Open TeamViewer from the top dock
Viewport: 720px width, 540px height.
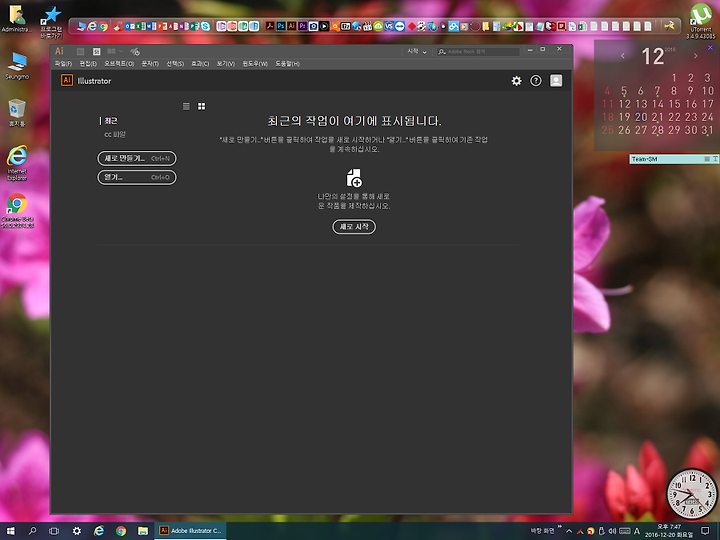400,26
